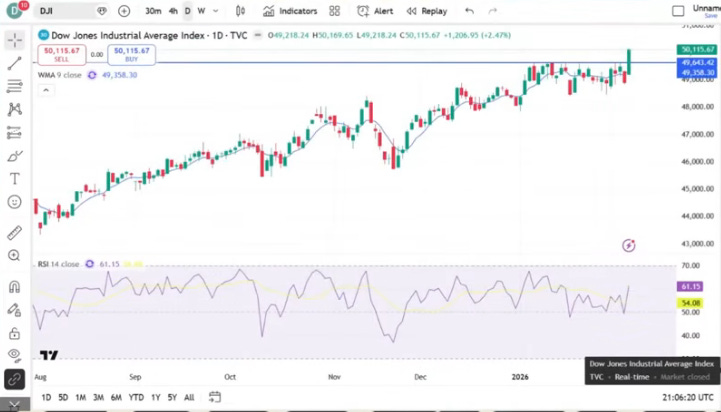
Task: Switch to the 30m timeframe
Action: click(153, 11)
